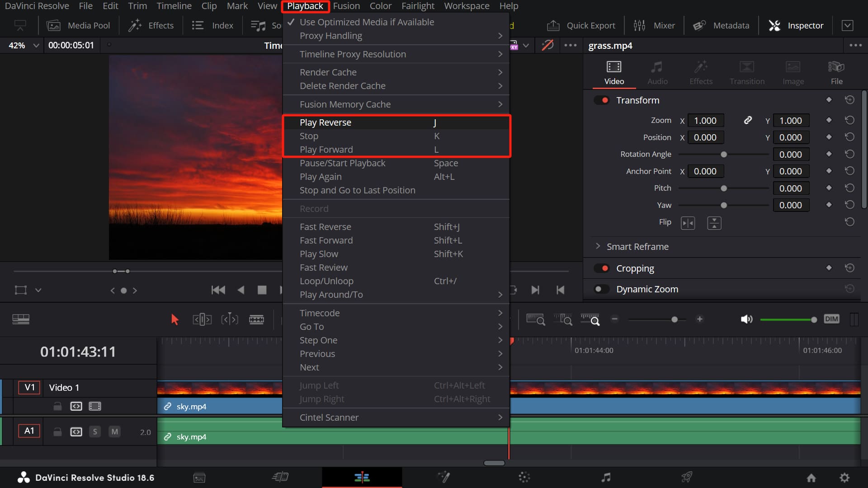Screen dimensions: 868x488
Task: Open Project Settings gear icon
Action: click(x=844, y=478)
